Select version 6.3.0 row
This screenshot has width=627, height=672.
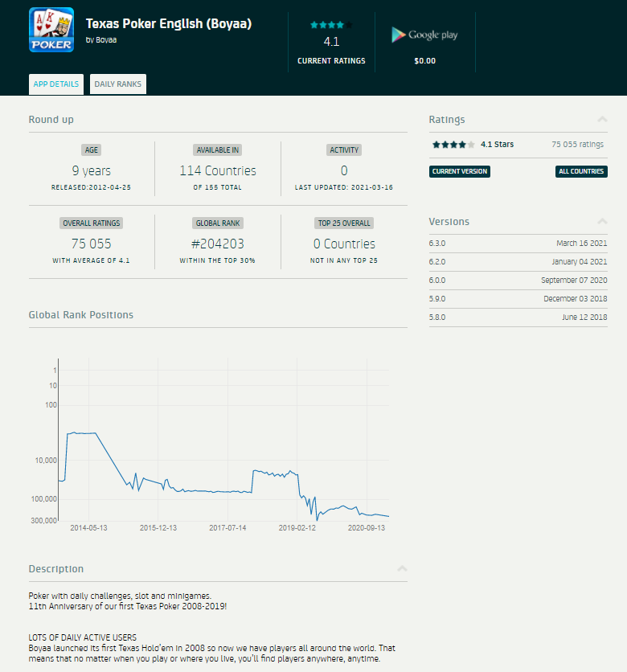click(518, 244)
